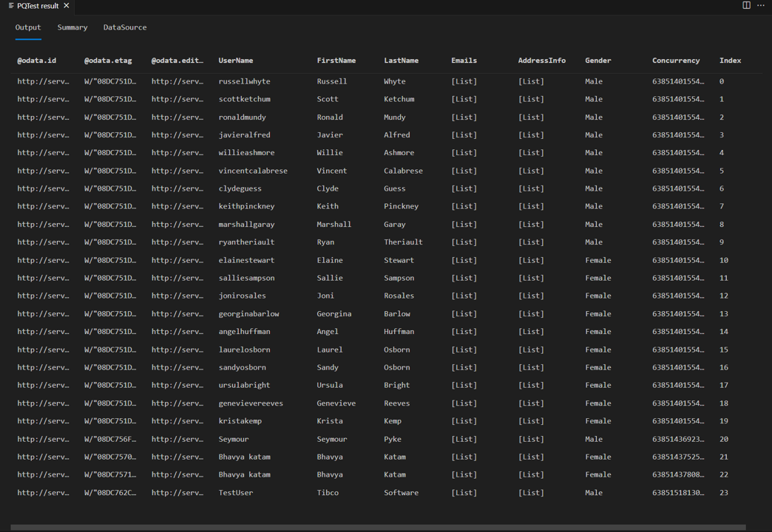Select the Output tab
This screenshot has height=532, width=772.
pos(28,27)
